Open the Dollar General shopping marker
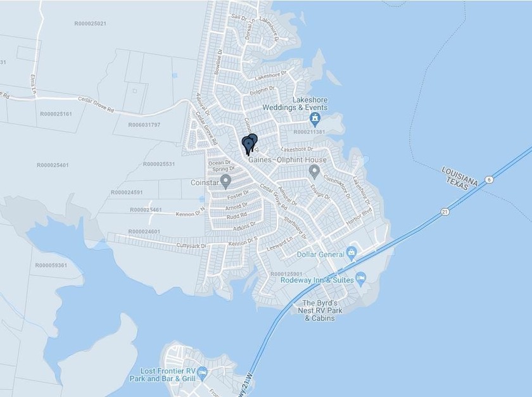This screenshot has height=397, width=532. click(x=352, y=253)
